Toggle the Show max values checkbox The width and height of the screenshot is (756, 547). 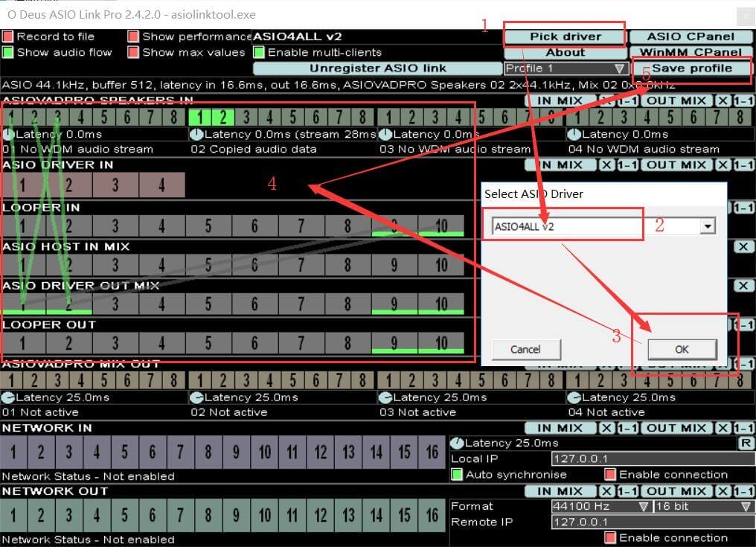(x=133, y=53)
